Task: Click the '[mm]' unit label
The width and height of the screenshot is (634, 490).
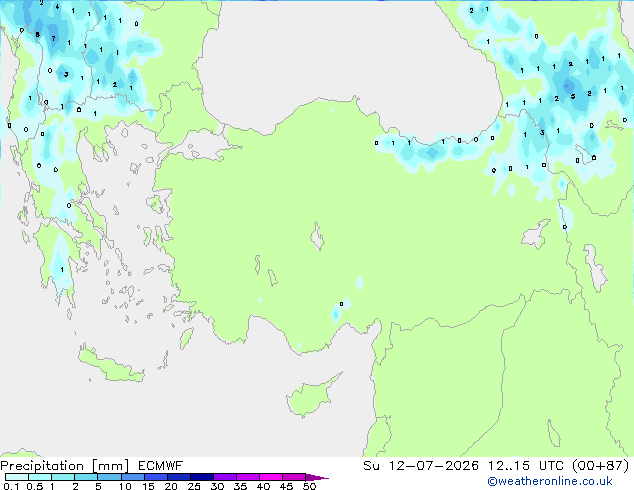Action: click(x=110, y=466)
